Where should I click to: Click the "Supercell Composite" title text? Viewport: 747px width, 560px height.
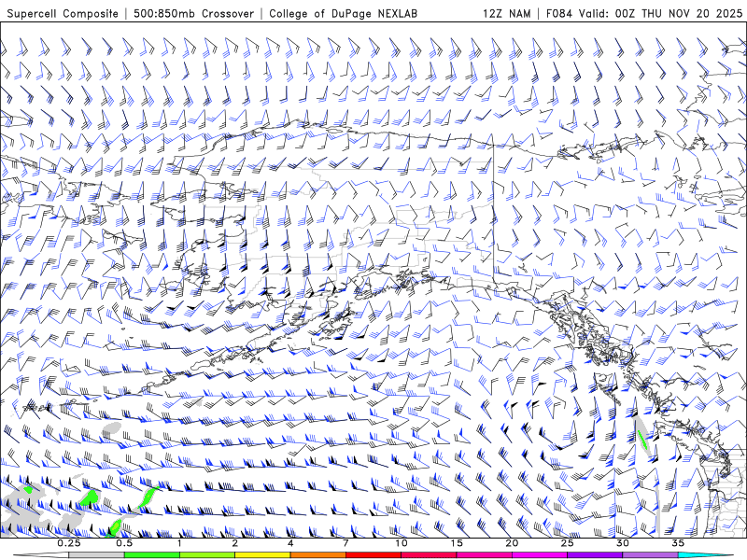tap(63, 13)
